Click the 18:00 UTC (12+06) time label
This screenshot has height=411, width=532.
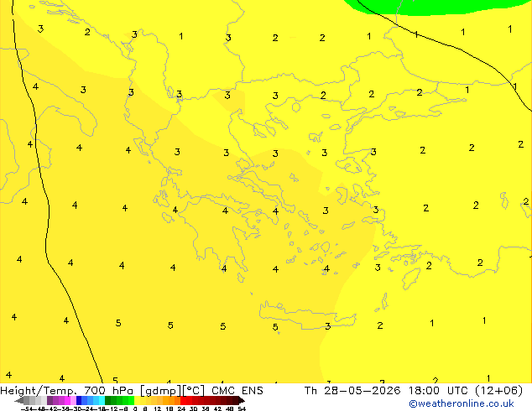pyautogui.click(x=466, y=391)
